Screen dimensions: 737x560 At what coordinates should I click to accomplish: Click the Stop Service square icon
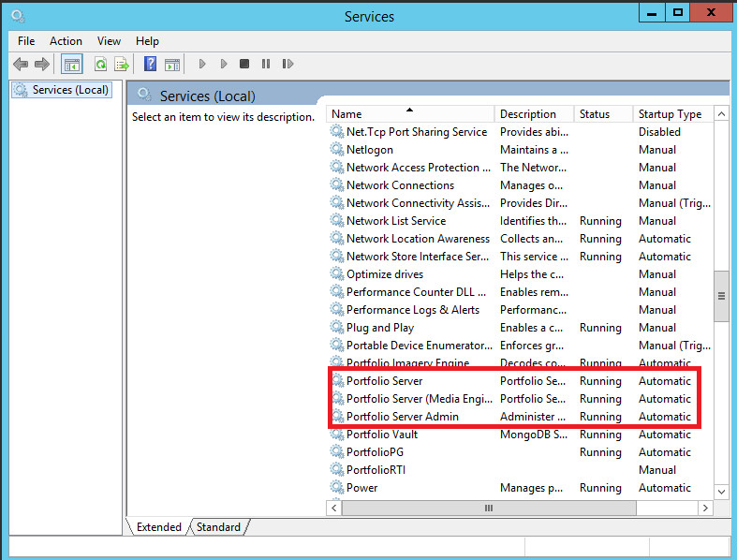tap(243, 64)
